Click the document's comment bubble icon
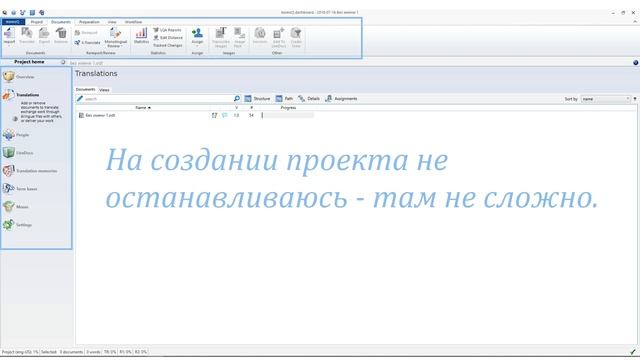The width and height of the screenshot is (640, 360). click(x=224, y=116)
